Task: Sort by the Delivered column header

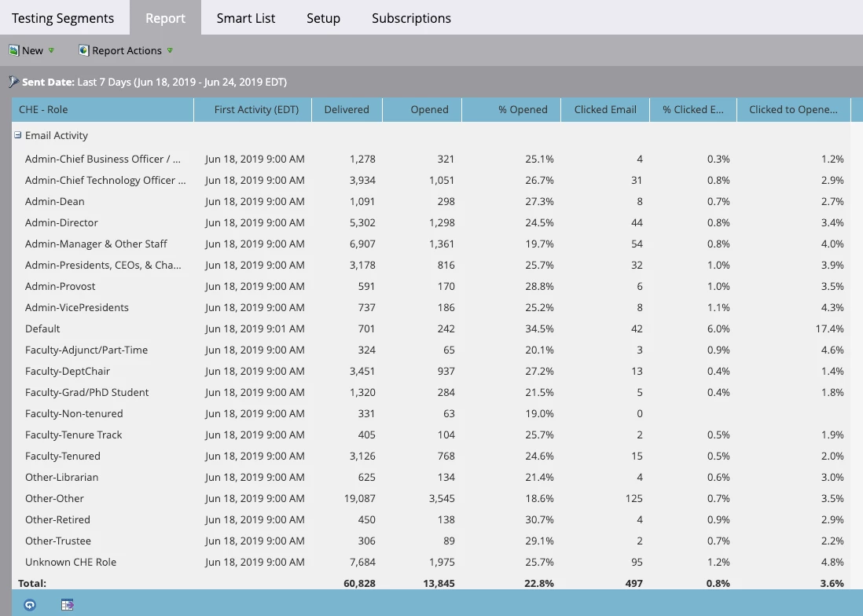Action: coord(347,109)
